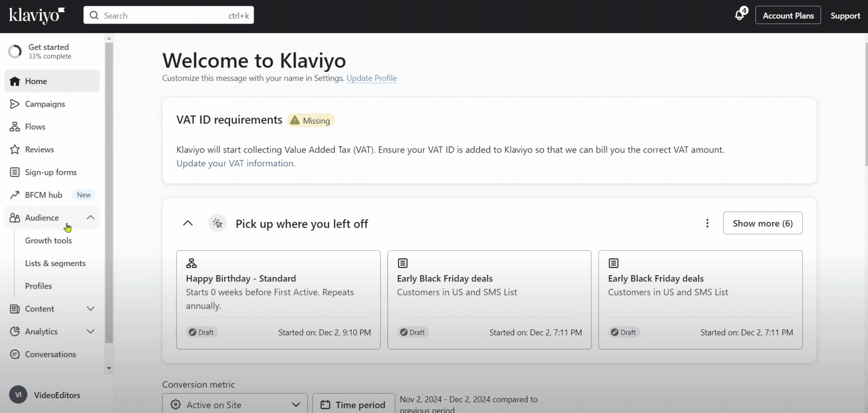Open the three-dot options menu
The image size is (868, 413).
[x=707, y=223]
